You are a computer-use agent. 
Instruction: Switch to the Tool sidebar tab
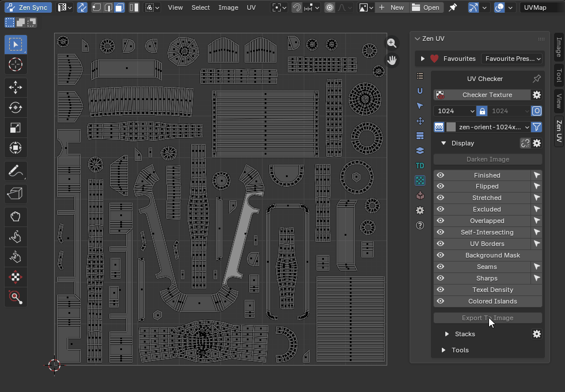click(x=558, y=75)
